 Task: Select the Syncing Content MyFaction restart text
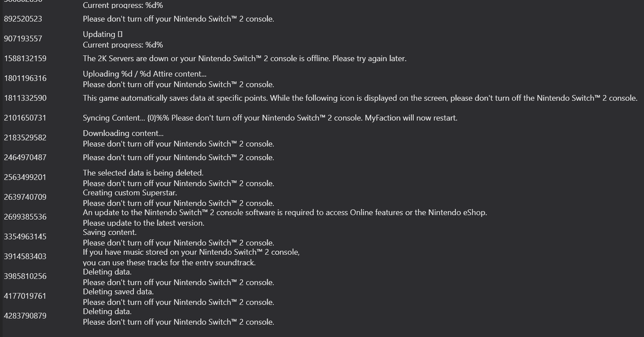[270, 118]
